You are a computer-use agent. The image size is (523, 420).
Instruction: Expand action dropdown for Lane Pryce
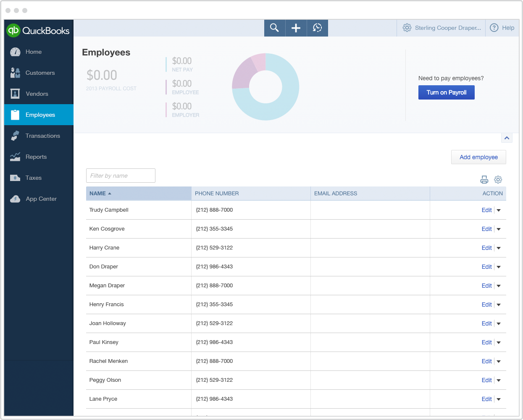pos(499,399)
